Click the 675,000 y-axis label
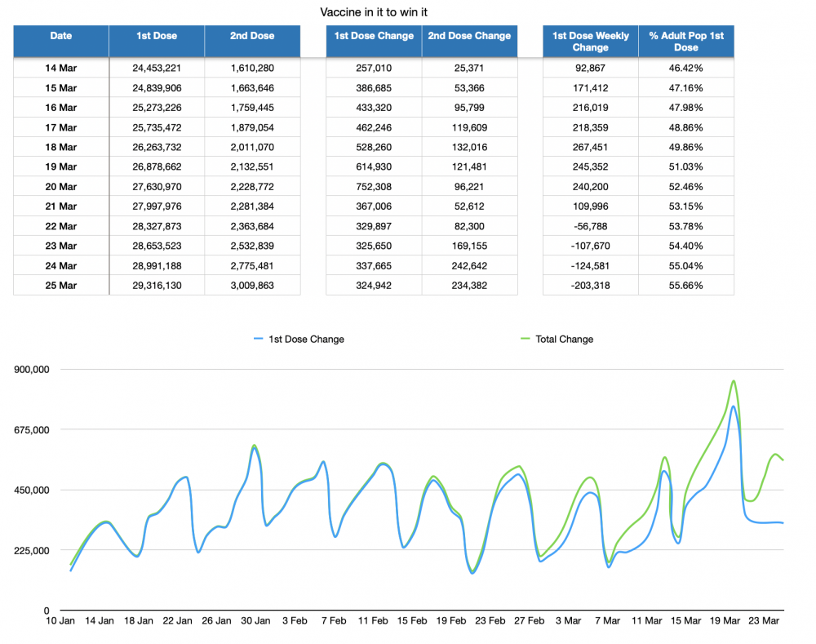 tap(32, 429)
